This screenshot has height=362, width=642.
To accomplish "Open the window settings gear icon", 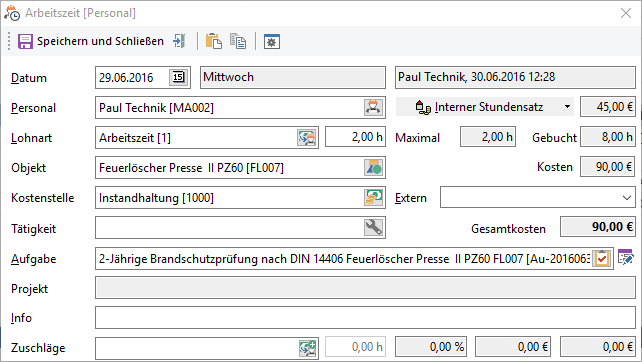I will (271, 41).
